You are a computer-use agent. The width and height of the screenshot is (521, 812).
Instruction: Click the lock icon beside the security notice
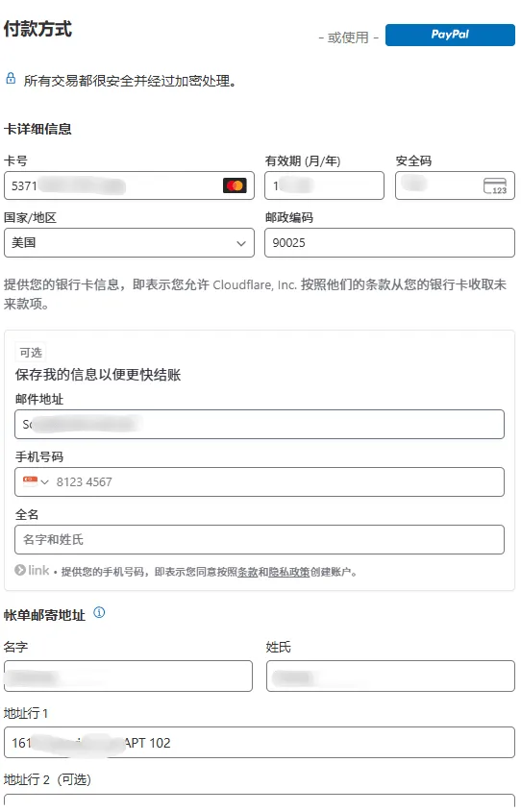[x=11, y=79]
